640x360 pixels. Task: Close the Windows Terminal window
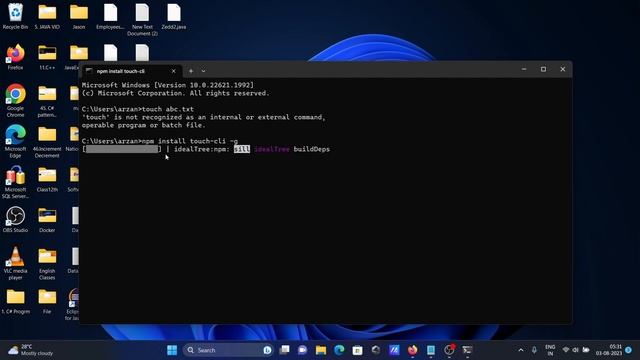tap(562, 69)
